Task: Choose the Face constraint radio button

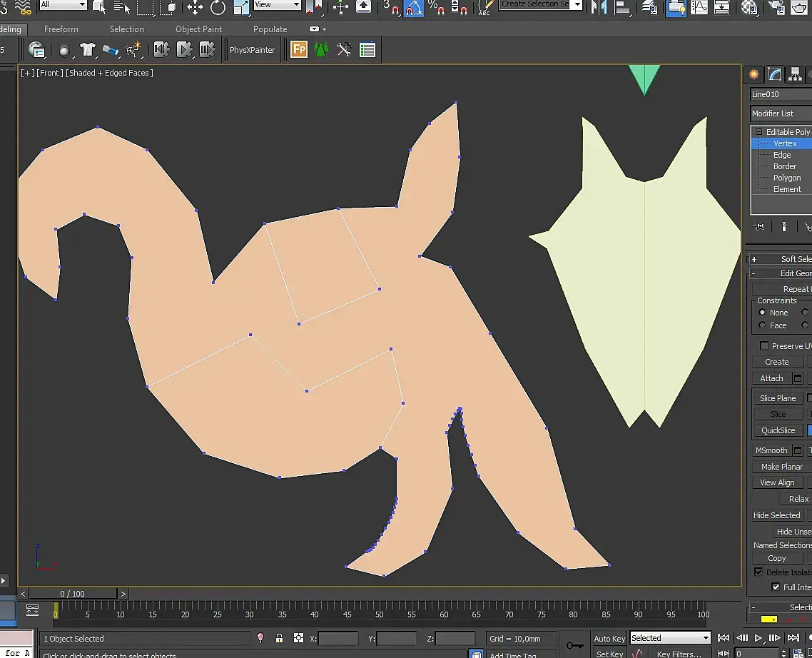Action: coord(762,325)
